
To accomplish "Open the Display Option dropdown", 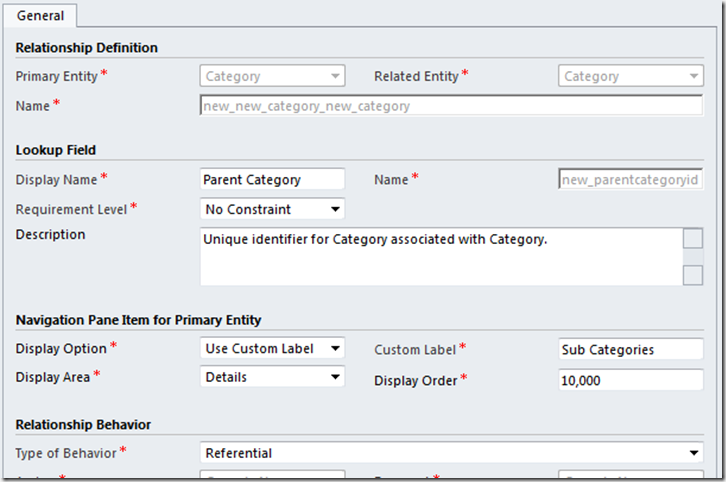I will click(x=272, y=349).
